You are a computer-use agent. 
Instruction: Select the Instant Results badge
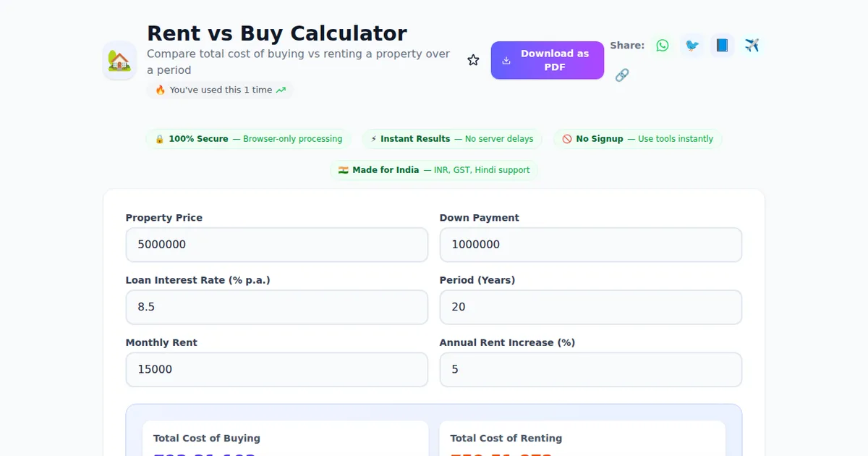click(x=451, y=138)
